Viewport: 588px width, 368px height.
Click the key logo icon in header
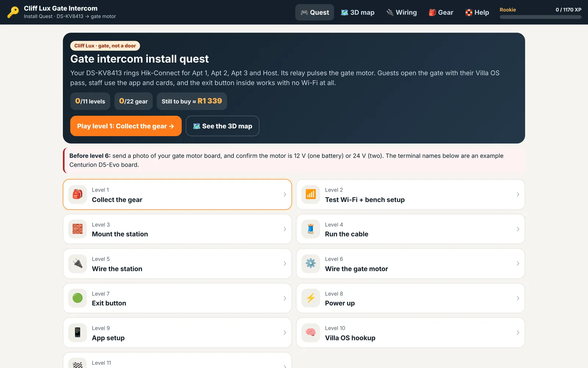pyautogui.click(x=13, y=12)
